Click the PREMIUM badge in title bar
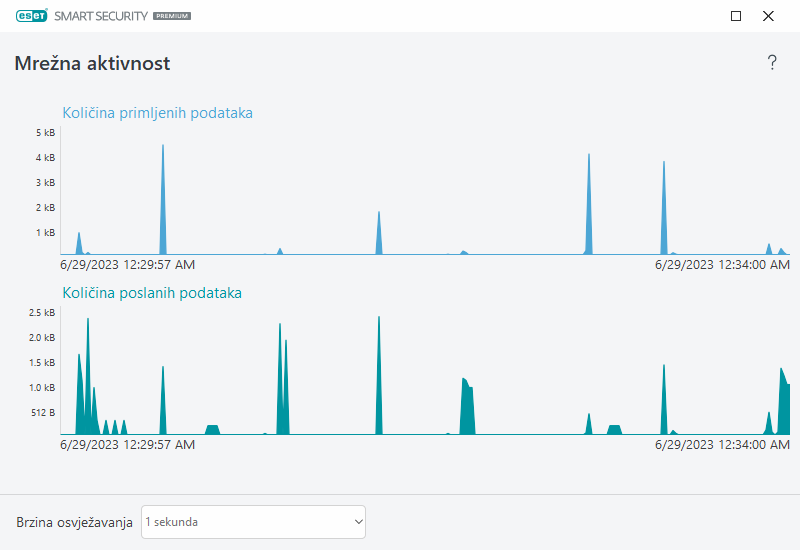 pyautogui.click(x=171, y=17)
